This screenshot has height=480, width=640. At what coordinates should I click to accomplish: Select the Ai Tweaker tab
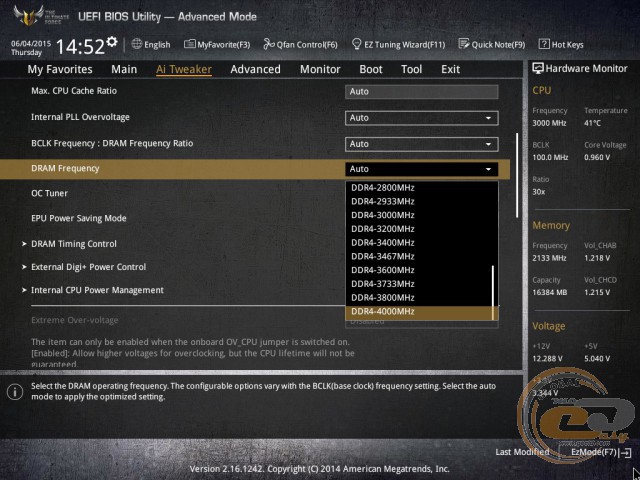point(184,69)
